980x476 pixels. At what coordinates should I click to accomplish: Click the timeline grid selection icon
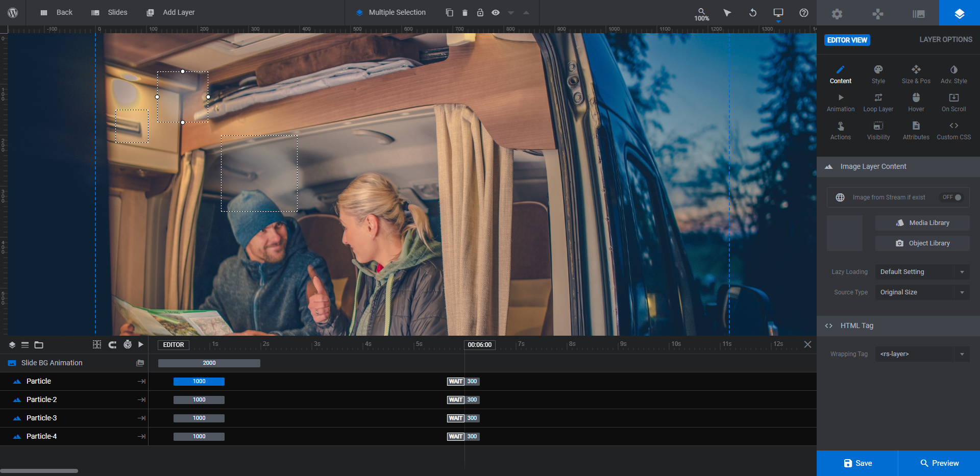pos(97,345)
